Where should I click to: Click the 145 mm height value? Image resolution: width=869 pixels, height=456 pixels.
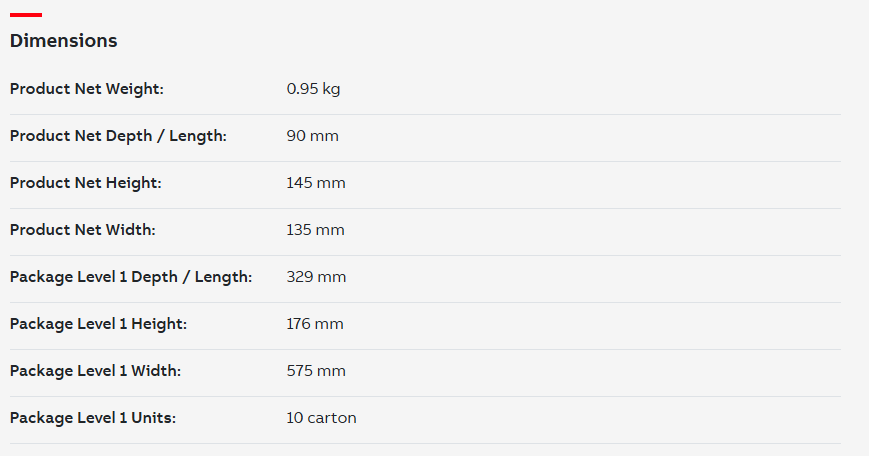click(x=316, y=183)
